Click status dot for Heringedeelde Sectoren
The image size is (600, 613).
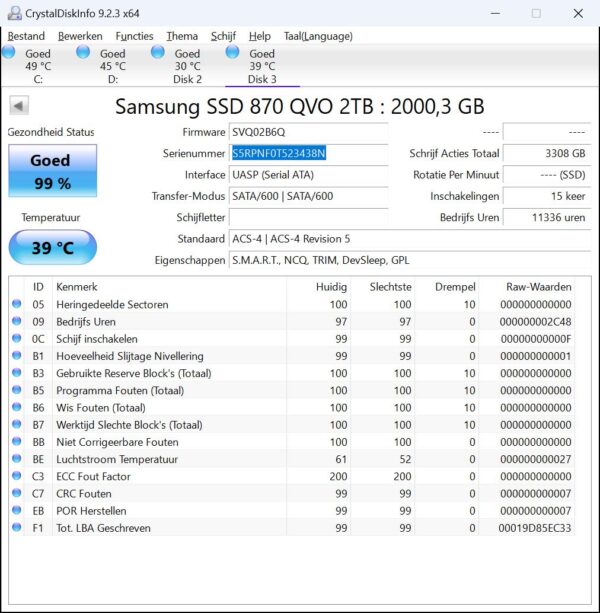click(x=16, y=304)
